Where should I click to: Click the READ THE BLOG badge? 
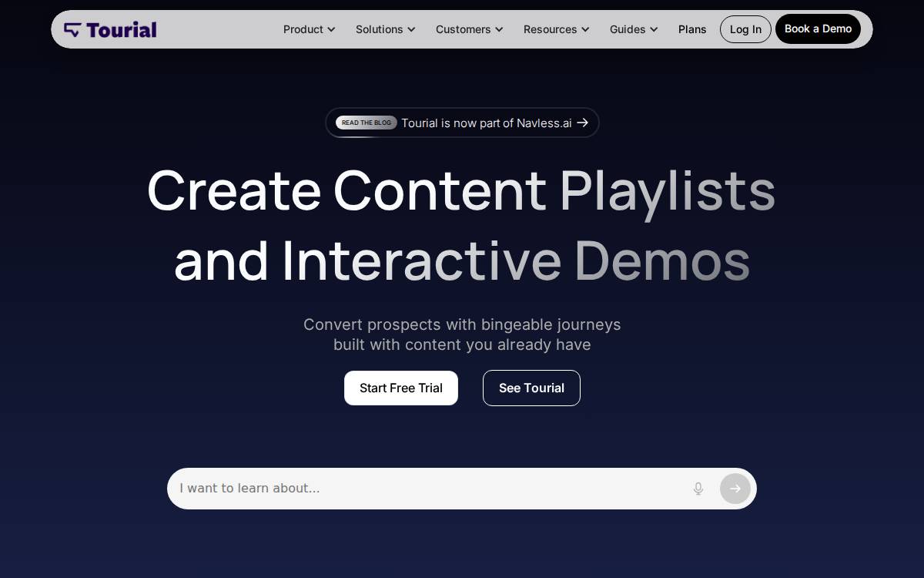click(x=367, y=123)
